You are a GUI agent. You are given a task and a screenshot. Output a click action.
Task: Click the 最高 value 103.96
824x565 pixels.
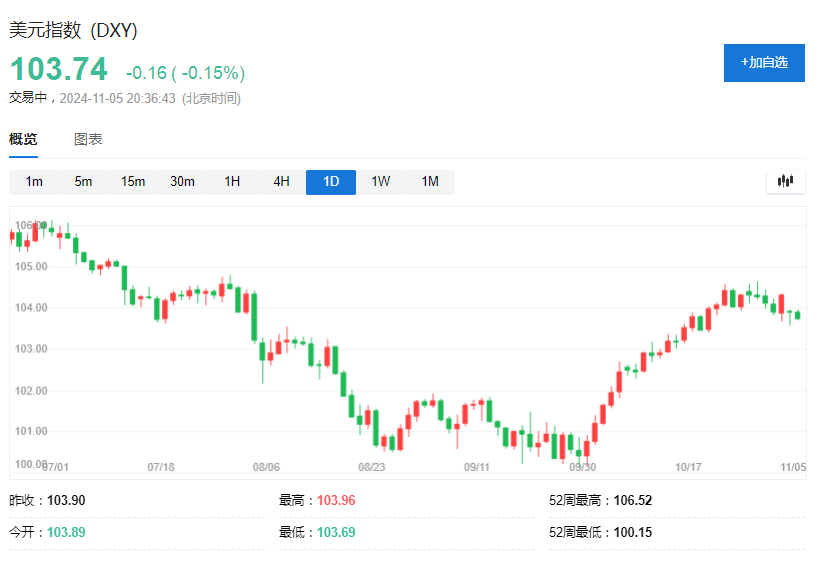[x=336, y=500]
